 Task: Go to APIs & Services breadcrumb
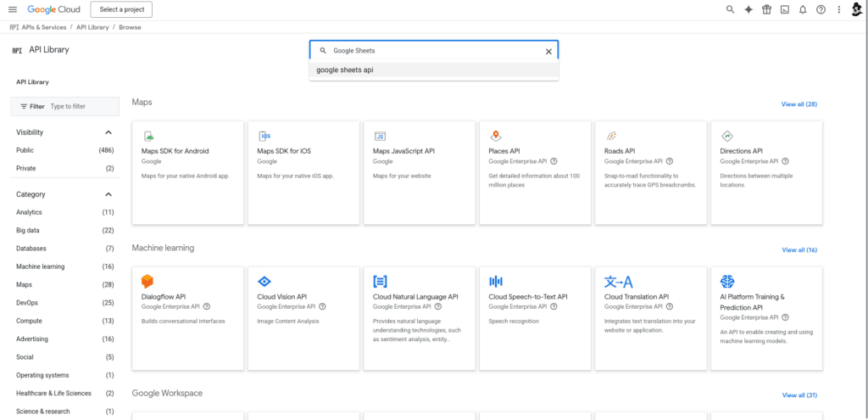44,27
